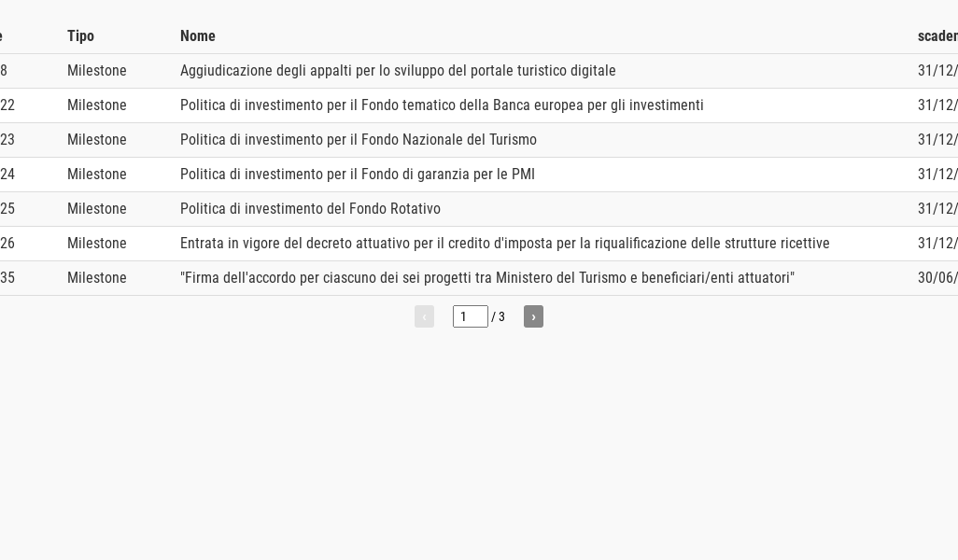Viewport: 958px width, 560px height.
Task: Go to next page arrow
Action: tap(533, 316)
